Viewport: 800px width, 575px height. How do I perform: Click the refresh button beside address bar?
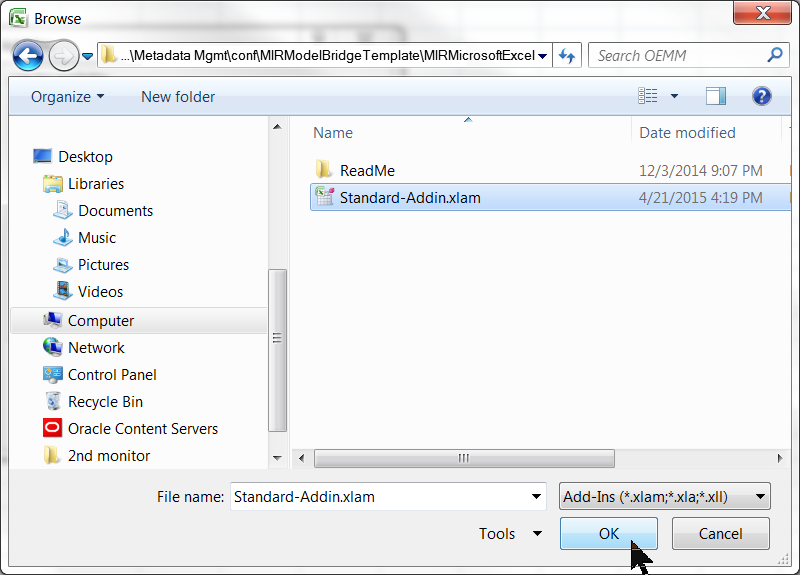click(x=567, y=56)
